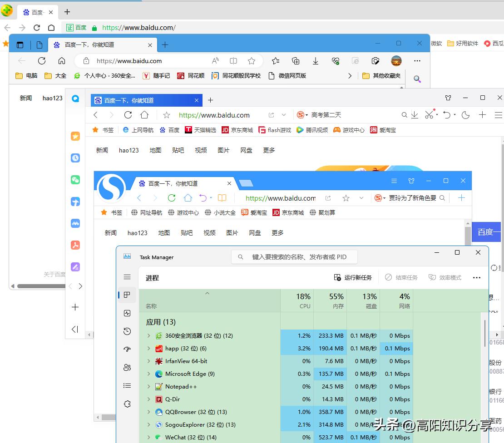
Task: Open 同花顺 bookmark in Edge favorites bar
Action: [x=191, y=76]
